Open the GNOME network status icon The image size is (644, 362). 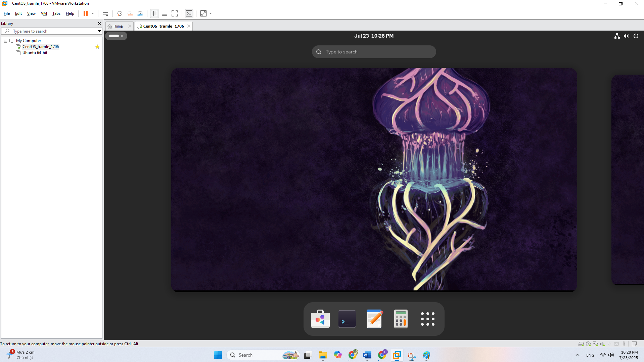click(617, 36)
